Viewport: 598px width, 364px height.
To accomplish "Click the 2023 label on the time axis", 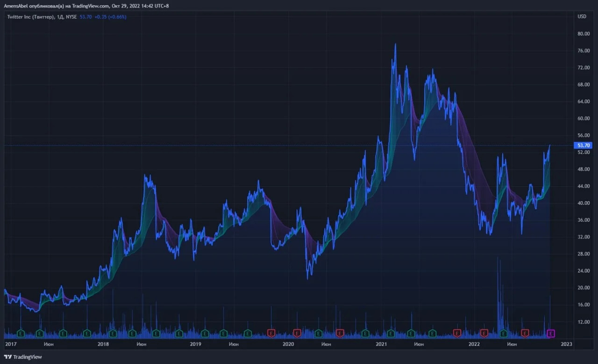I will (567, 344).
